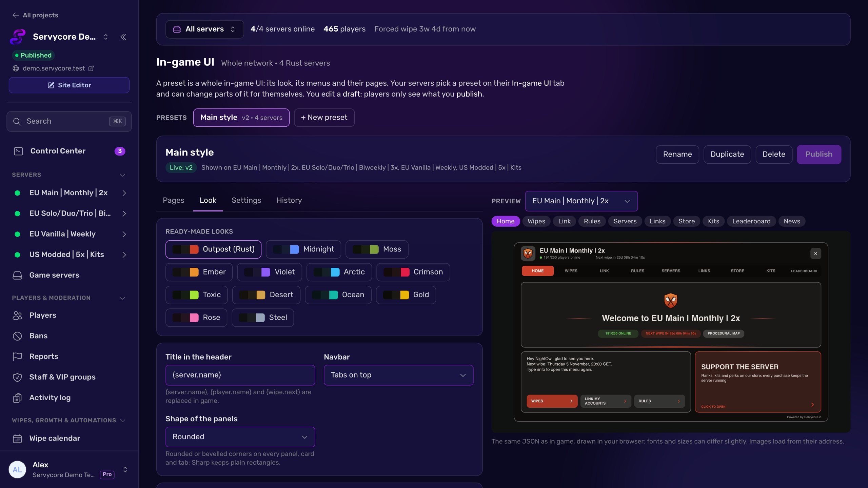
Task: Select the Wipes preview tab pill
Action: pyautogui.click(x=536, y=221)
